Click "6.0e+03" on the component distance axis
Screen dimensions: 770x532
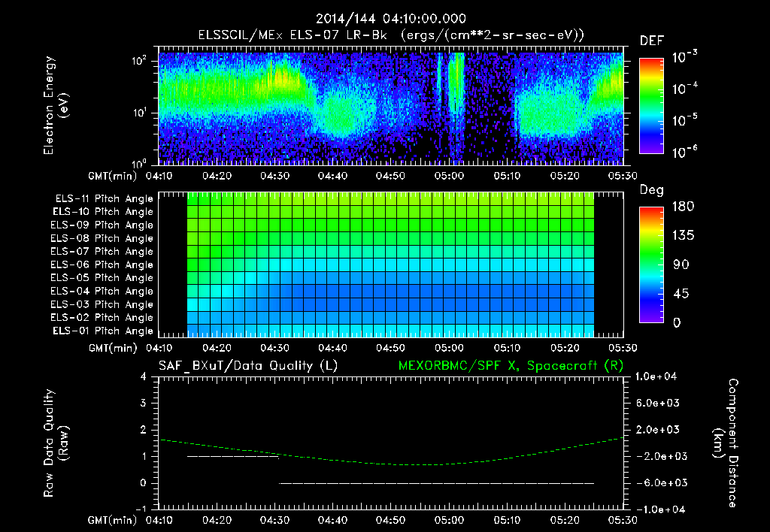click(657, 403)
